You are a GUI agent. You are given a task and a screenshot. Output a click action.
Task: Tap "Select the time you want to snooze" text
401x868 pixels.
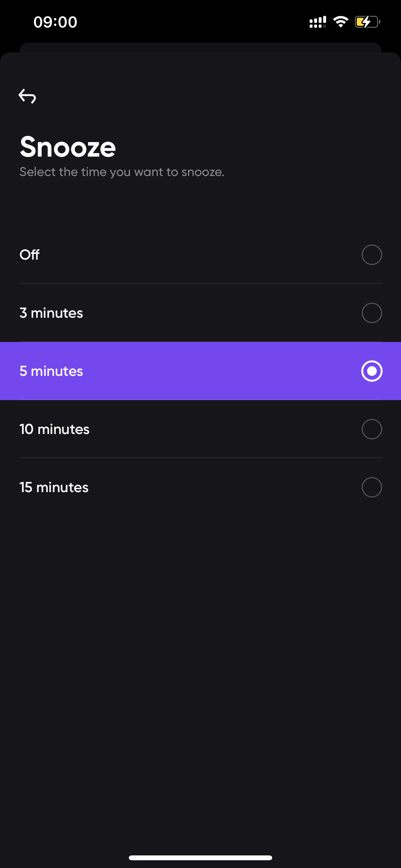(122, 172)
